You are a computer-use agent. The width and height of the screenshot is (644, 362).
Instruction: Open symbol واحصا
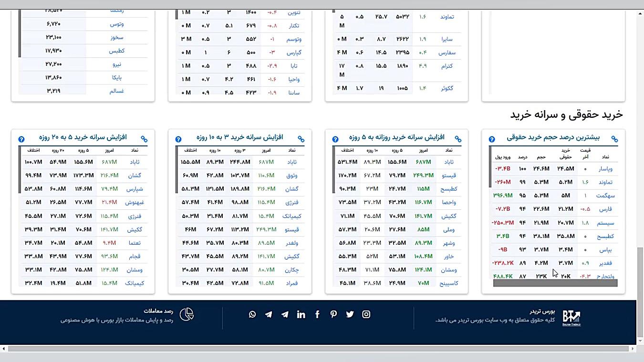(x=449, y=202)
